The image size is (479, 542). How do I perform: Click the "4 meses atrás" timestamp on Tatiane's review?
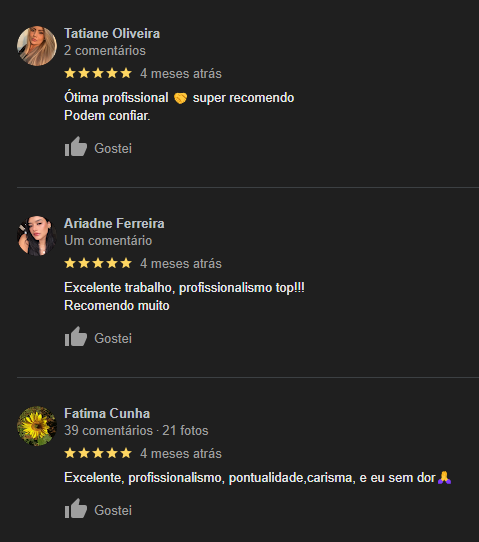pos(181,74)
